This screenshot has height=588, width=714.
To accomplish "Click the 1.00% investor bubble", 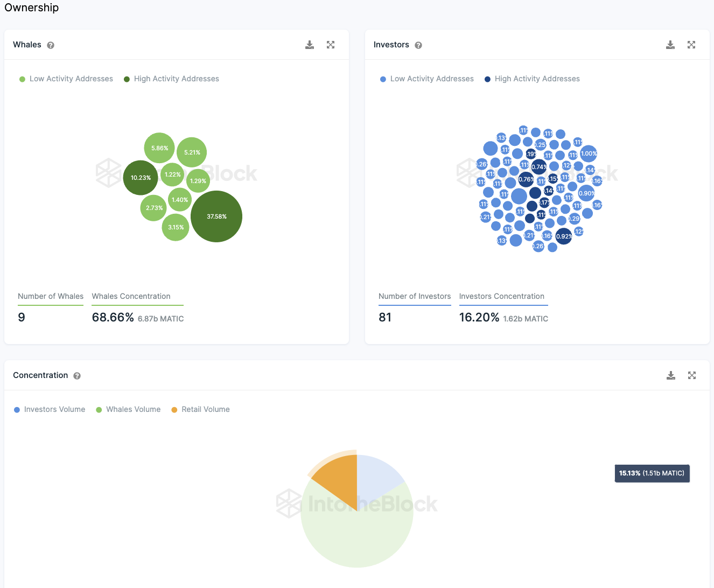I will click(589, 153).
